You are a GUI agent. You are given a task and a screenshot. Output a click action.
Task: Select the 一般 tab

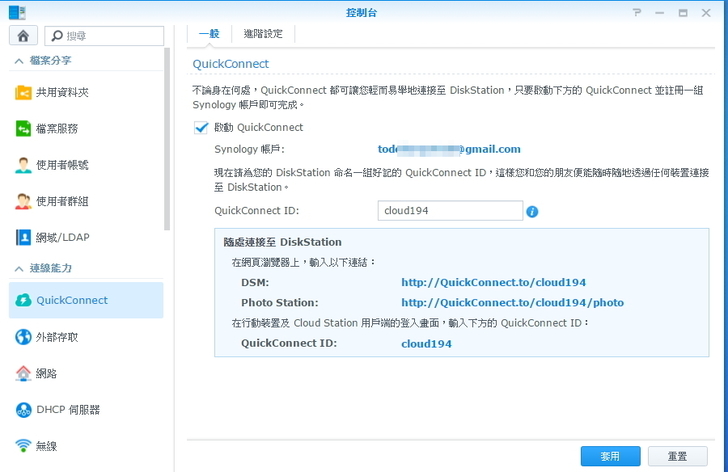coord(208,34)
